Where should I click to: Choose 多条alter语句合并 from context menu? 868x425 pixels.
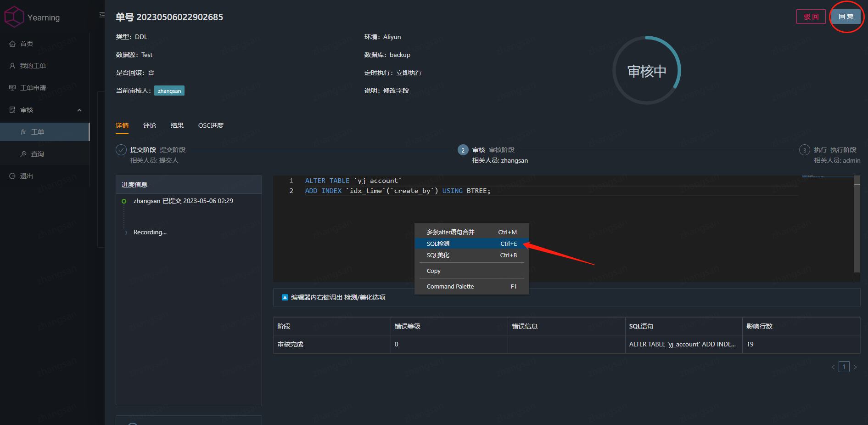pyautogui.click(x=472, y=232)
